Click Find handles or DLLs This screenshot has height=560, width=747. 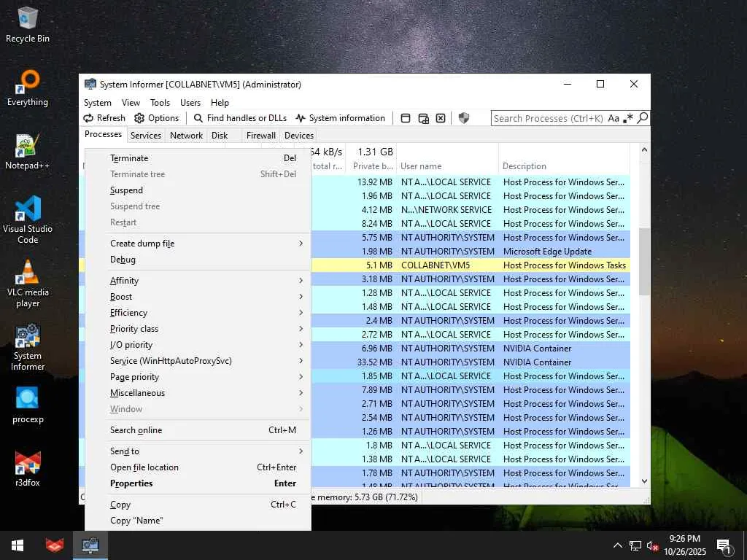click(x=241, y=118)
